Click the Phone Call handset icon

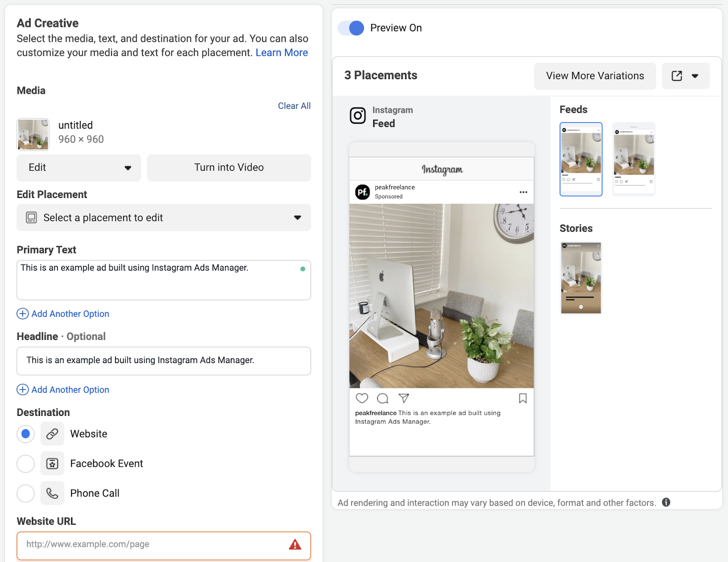pos(52,493)
